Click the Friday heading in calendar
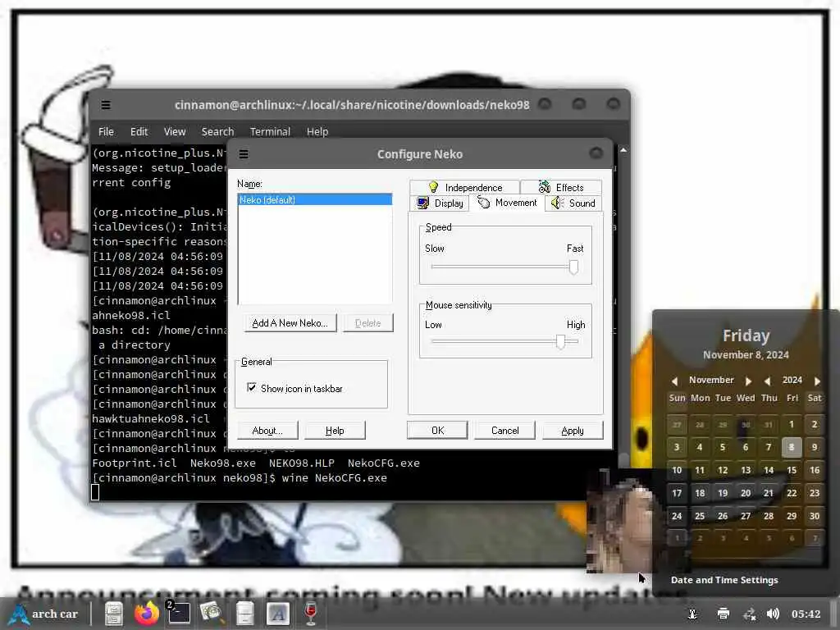This screenshot has height=630, width=840. pos(746,336)
